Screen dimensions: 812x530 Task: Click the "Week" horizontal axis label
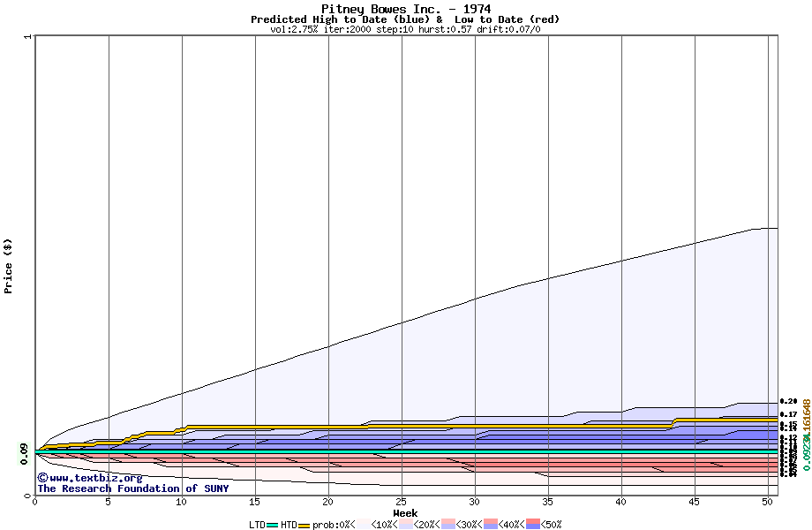[x=405, y=513]
